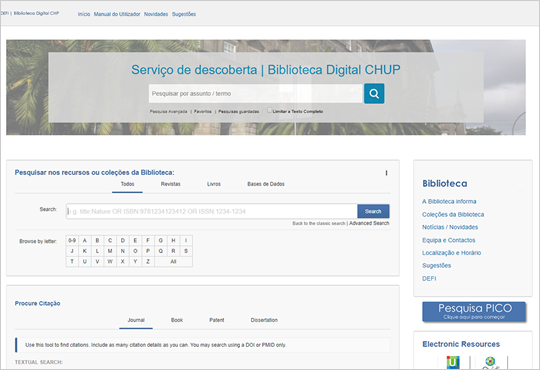Open Sugestões in top navigation
This screenshot has height=370, width=540.
(184, 14)
